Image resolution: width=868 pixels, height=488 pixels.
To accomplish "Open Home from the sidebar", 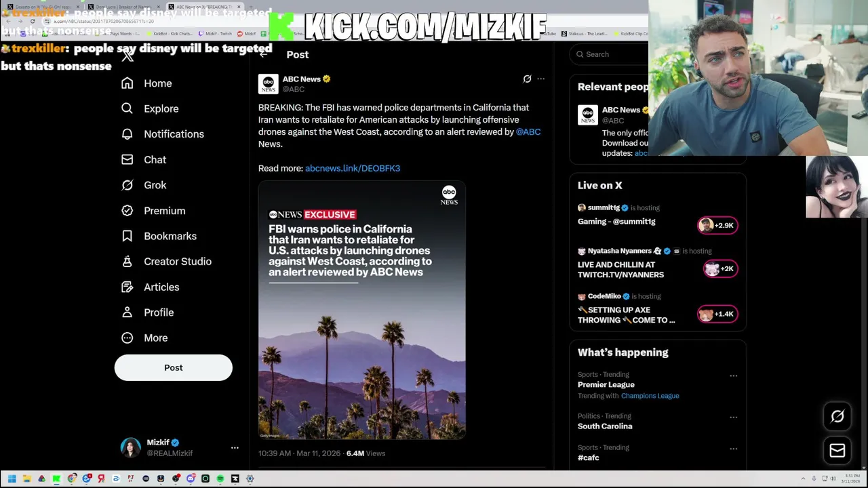I will 146,83.
